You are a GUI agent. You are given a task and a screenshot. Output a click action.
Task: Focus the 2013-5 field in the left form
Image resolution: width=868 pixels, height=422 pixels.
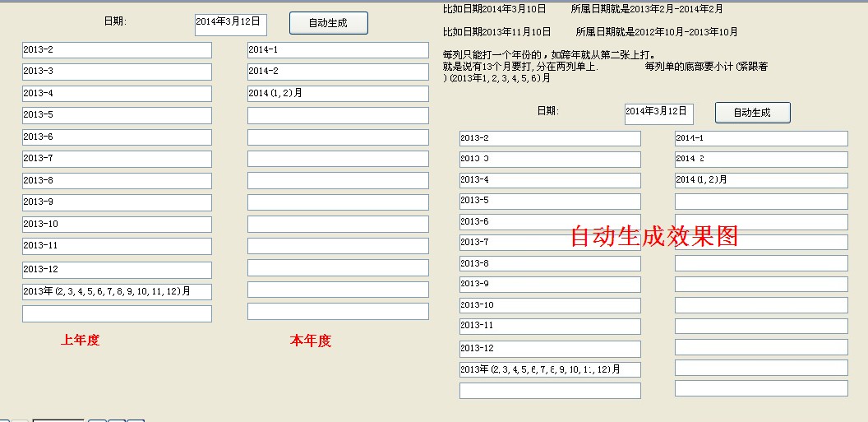[117, 115]
